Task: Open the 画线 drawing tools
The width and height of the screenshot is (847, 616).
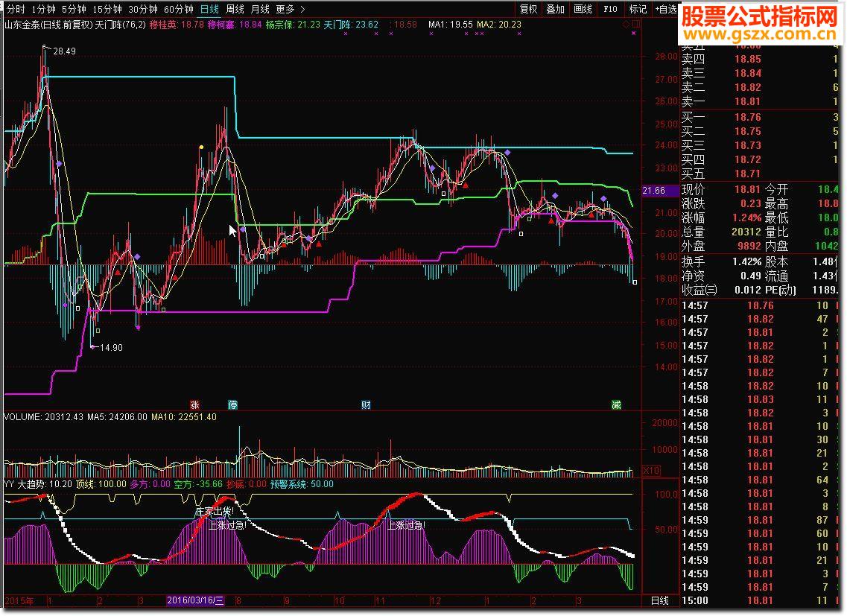Action: [x=583, y=9]
